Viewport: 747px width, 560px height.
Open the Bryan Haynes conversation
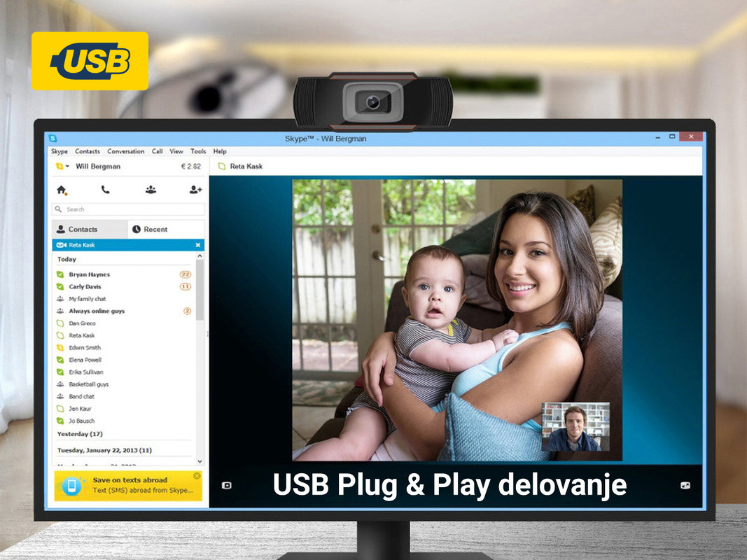pyautogui.click(x=89, y=275)
